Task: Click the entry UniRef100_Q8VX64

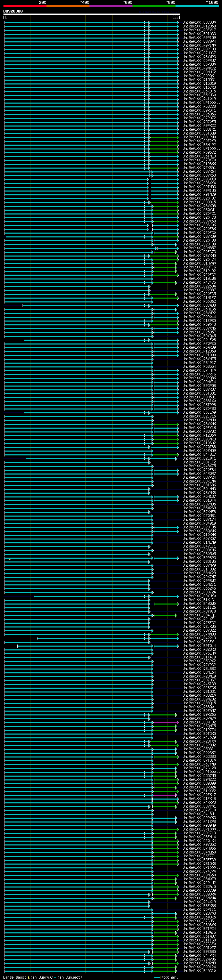Action: point(199,172)
